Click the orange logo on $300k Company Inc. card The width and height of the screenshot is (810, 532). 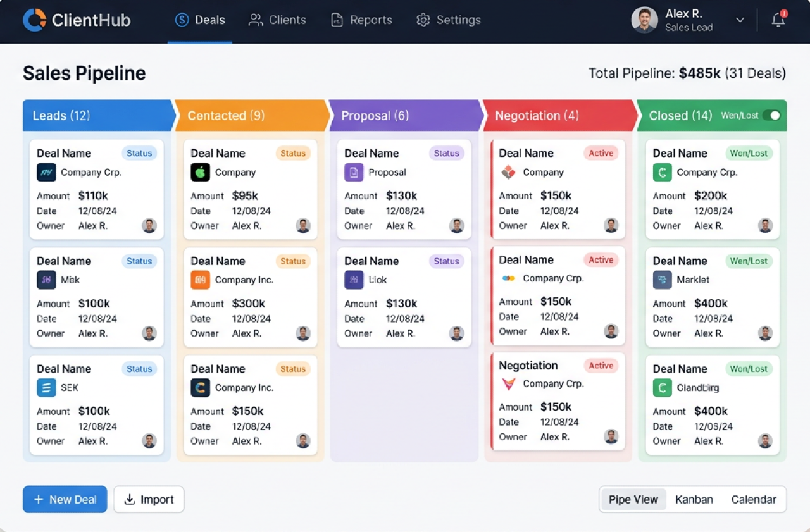click(x=200, y=280)
